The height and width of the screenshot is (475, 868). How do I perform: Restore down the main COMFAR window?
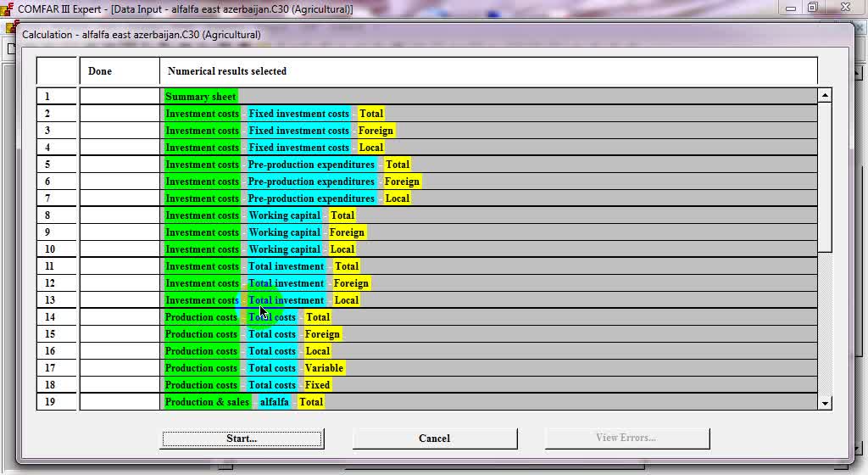tap(812, 8)
